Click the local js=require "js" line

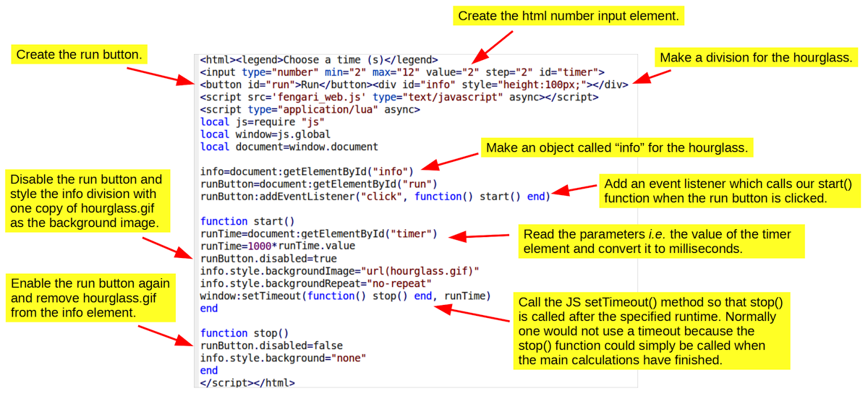pos(263,121)
